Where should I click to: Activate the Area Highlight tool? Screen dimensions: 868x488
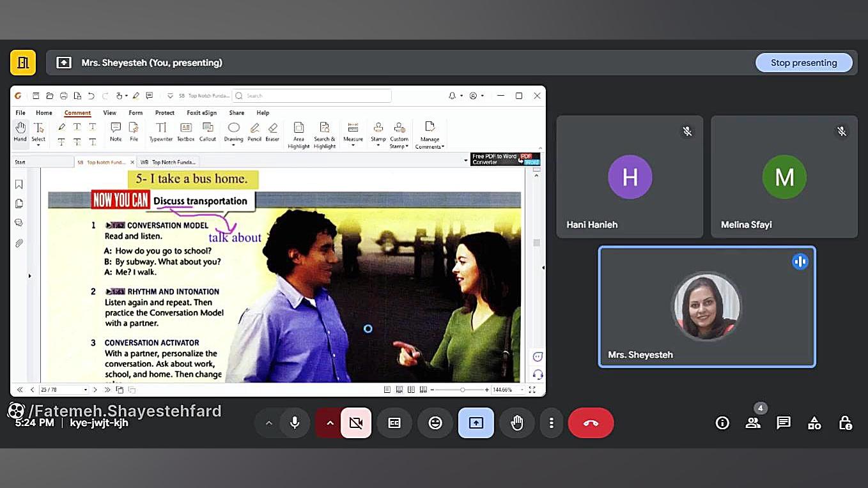[298, 135]
